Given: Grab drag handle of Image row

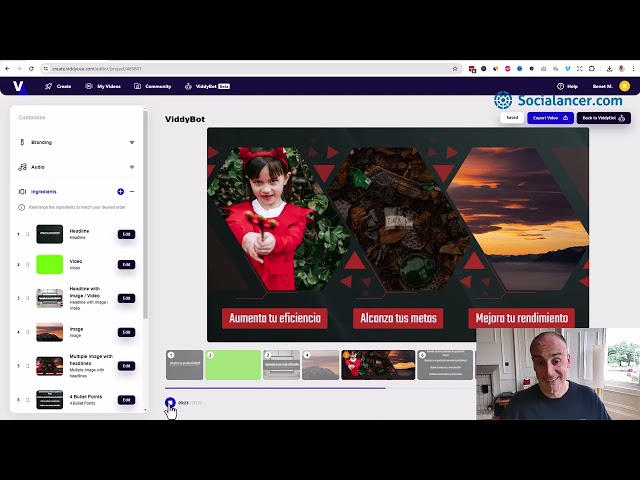Looking at the screenshot, I should [28, 332].
